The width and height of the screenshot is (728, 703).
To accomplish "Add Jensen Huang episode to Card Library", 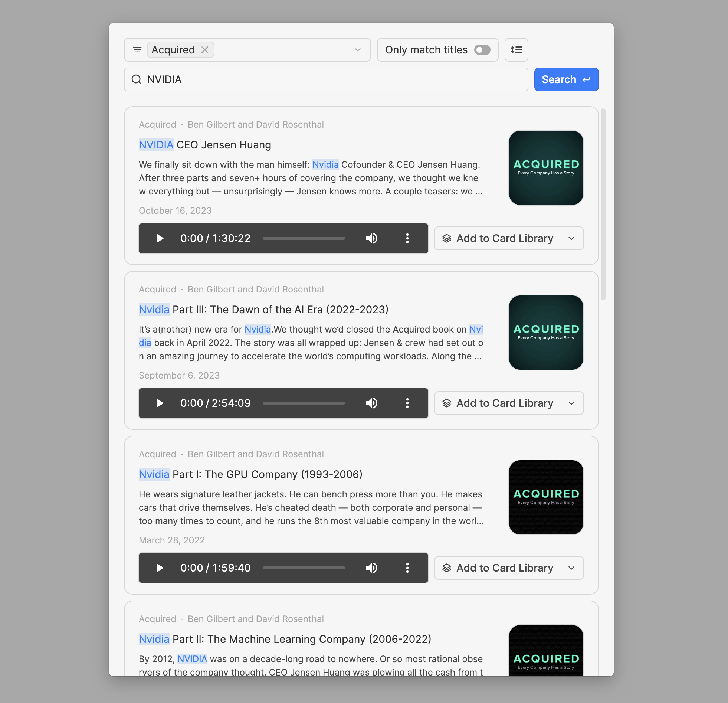I will pyautogui.click(x=497, y=238).
